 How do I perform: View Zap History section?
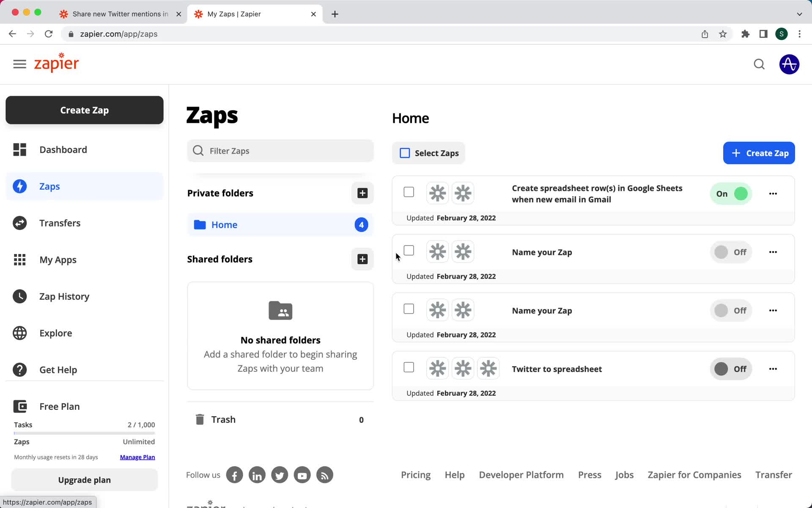(x=64, y=296)
